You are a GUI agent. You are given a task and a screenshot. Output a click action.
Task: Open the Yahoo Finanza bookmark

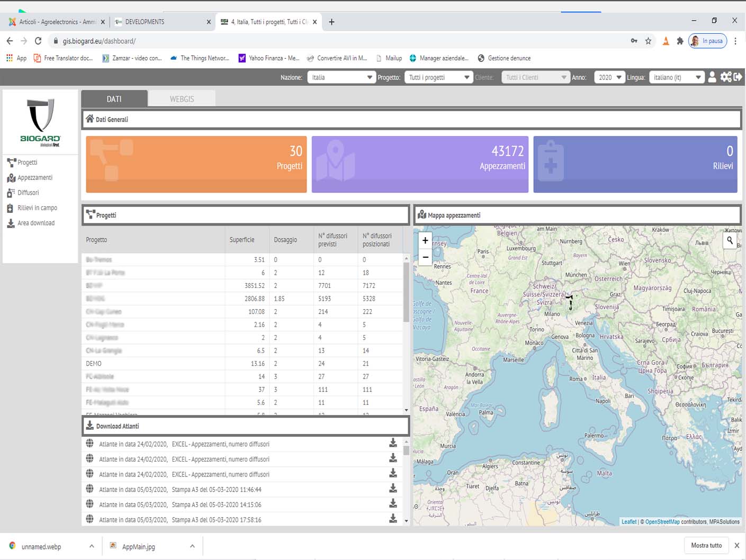click(269, 58)
